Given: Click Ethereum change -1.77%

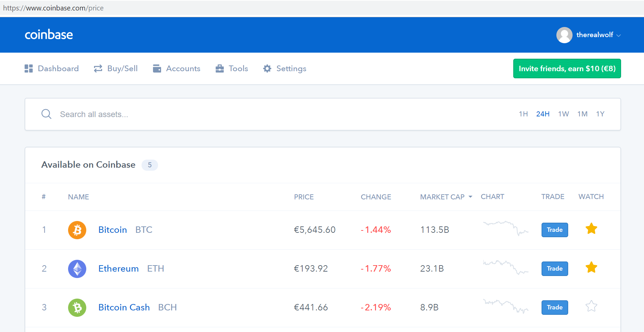Looking at the screenshot, I should point(376,269).
